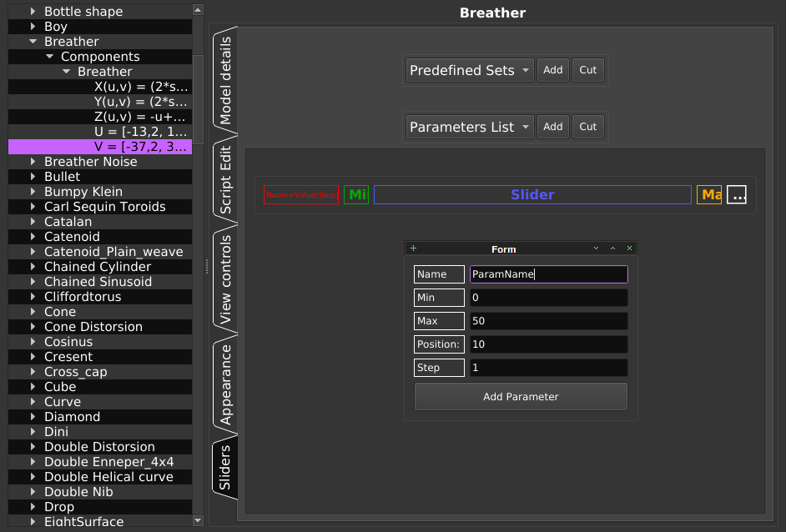Click the green plus icon in the Form title bar
Screen dimensions: 786x532
click(413, 248)
